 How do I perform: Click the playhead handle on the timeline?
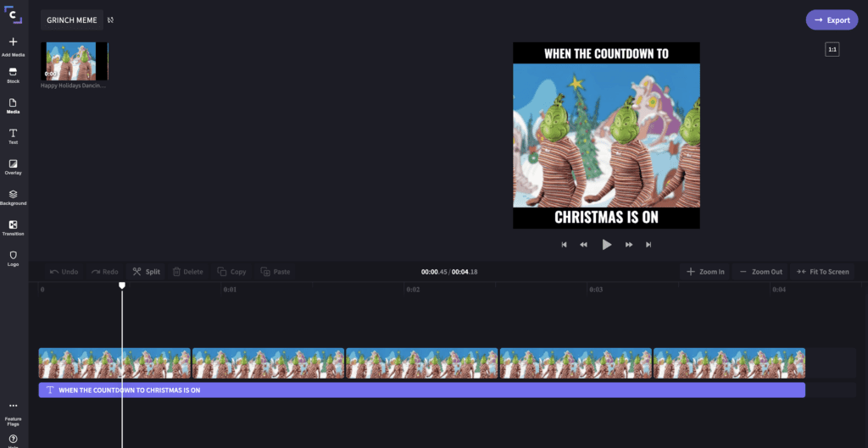click(122, 285)
